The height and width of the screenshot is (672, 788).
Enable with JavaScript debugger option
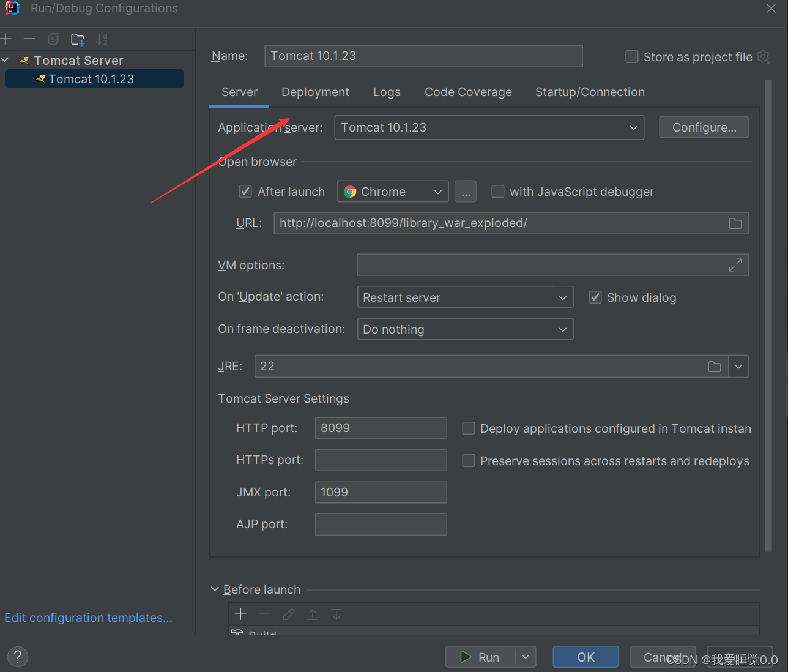point(498,192)
